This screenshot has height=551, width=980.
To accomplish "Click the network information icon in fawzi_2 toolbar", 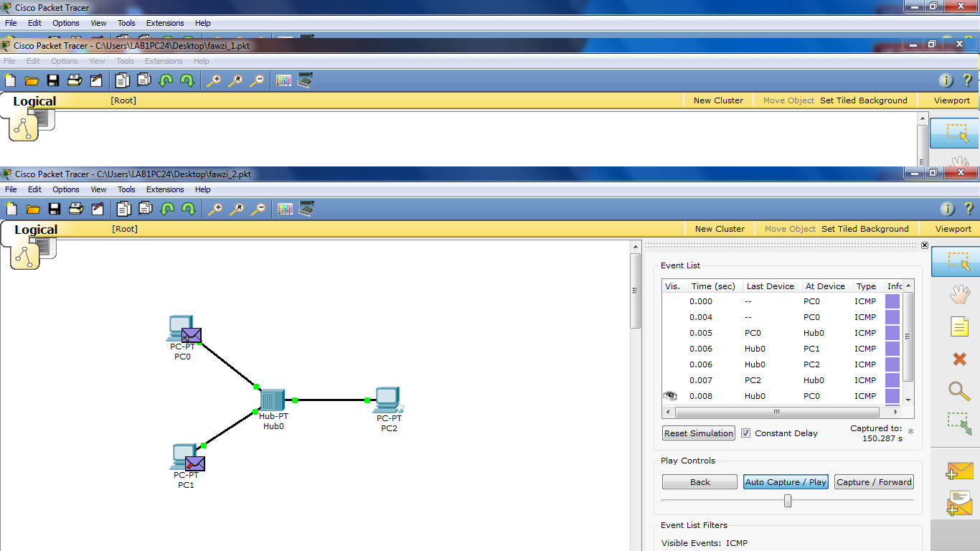I will 948,209.
